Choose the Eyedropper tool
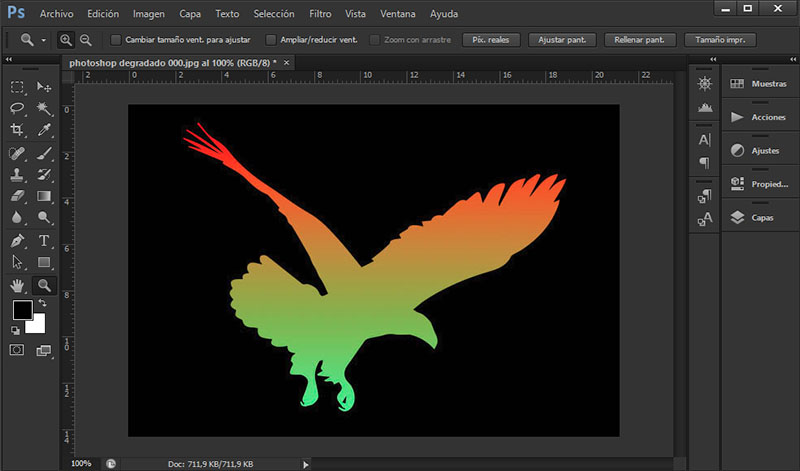 (x=44, y=131)
